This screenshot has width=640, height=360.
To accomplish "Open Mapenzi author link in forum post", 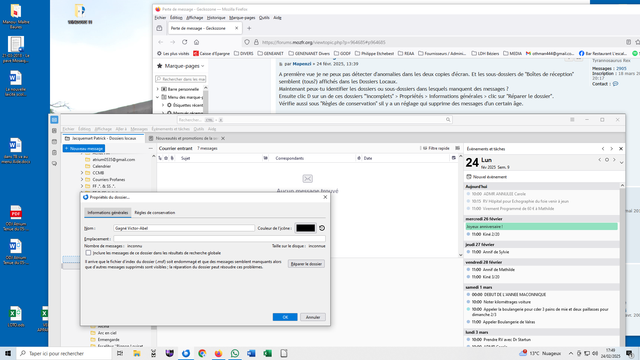I will (x=302, y=64).
